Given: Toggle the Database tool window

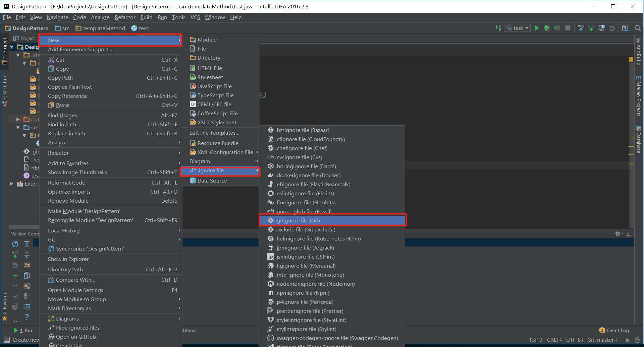Looking at the screenshot, I should 638,139.
